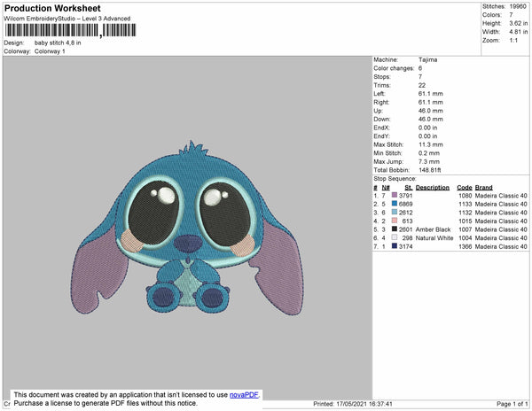Image resolution: width=532 pixels, height=411 pixels.
Task: Click thread code 1366 in the last row
Action: click(465, 246)
